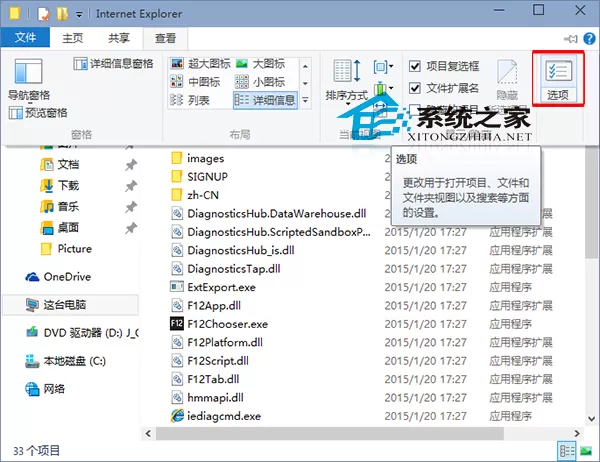The width and height of the screenshot is (600, 462).
Task: Open Picture folder in sidebar
Action: [66, 249]
